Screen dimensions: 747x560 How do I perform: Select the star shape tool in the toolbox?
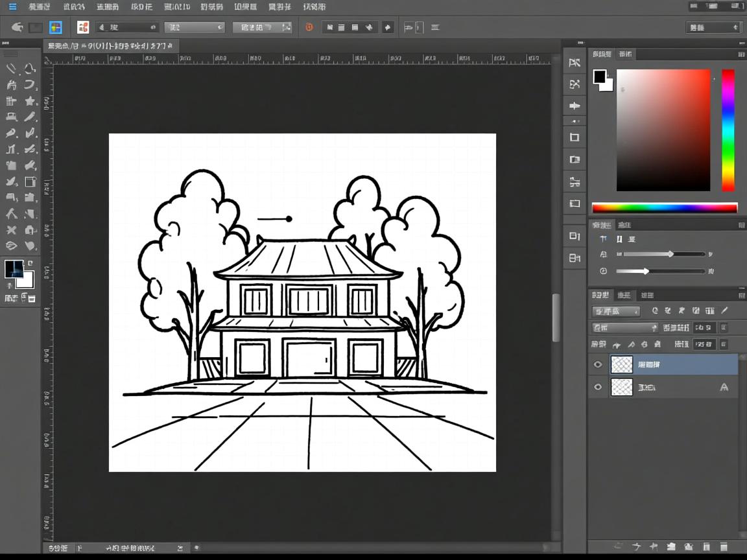tap(30, 101)
